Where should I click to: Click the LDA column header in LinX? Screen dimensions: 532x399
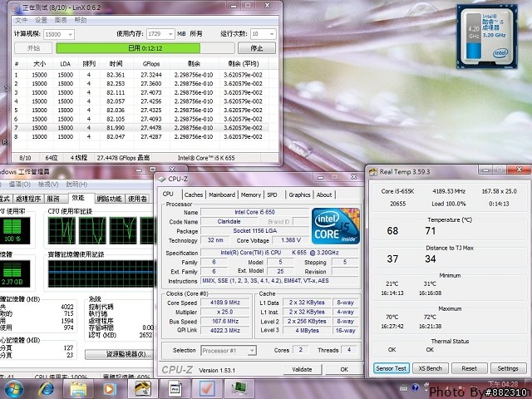tap(65, 64)
